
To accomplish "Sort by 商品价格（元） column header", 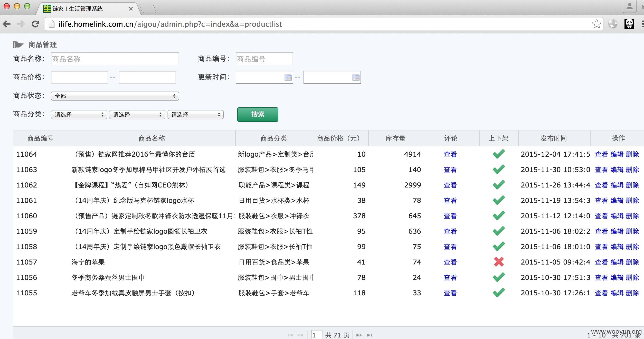I will point(340,138).
